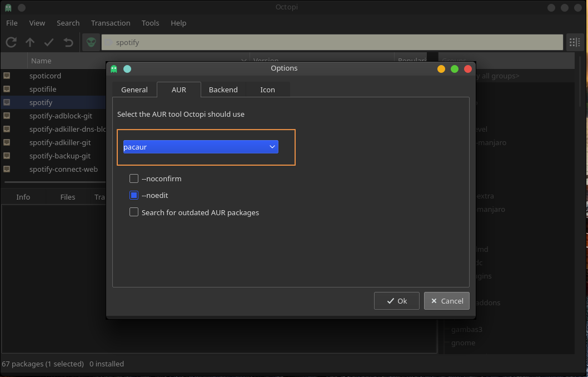Image resolution: width=588 pixels, height=377 pixels.
Task: Click the Cancel button
Action: coord(446,301)
